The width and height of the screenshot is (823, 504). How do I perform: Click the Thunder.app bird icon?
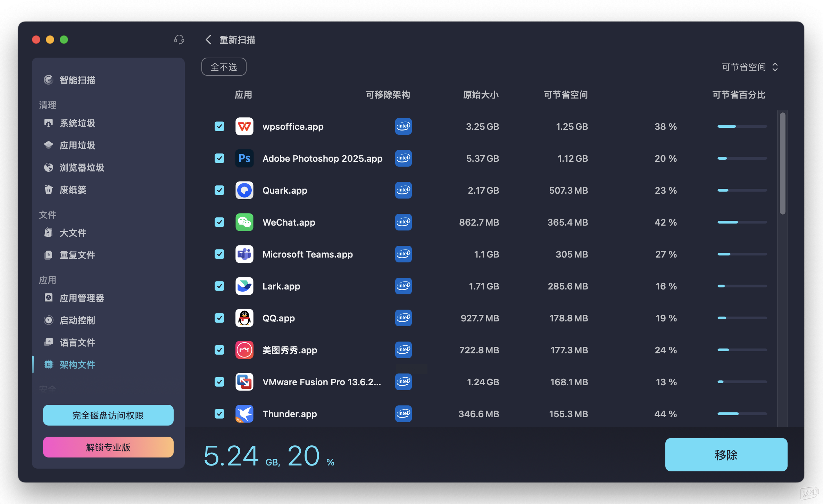tap(244, 414)
